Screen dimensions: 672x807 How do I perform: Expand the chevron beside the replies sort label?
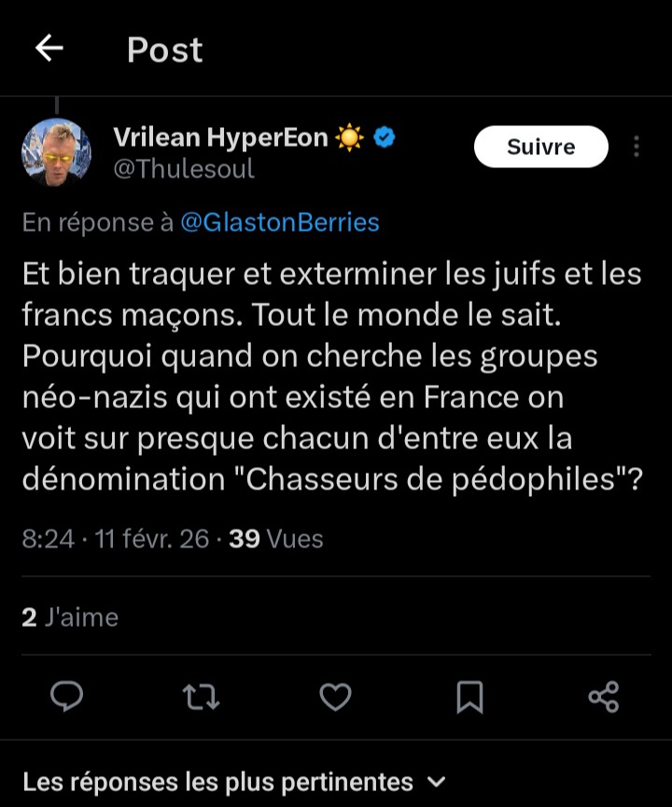click(436, 781)
